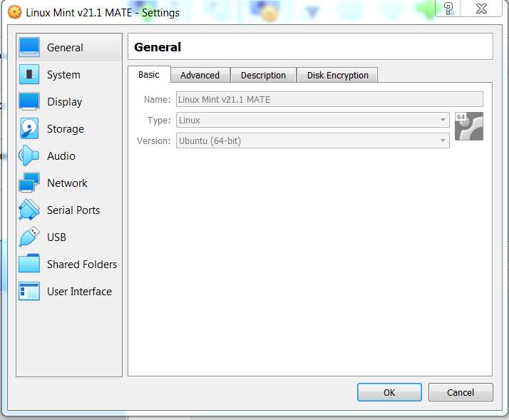Click the 64-bit OS type image
Viewport: 509px width, 420px height.
tap(469, 126)
